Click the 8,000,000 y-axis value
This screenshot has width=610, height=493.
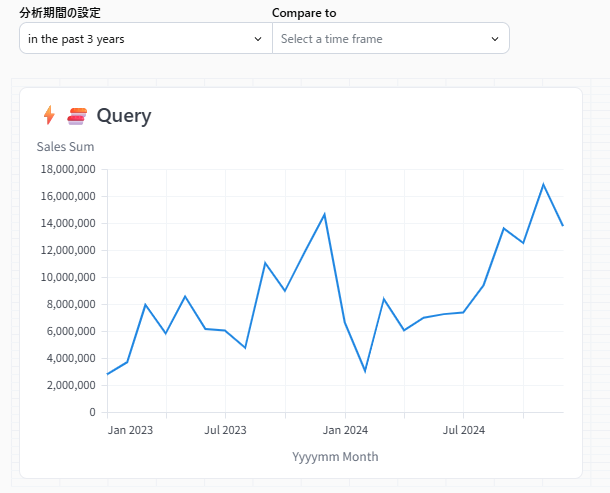point(71,304)
